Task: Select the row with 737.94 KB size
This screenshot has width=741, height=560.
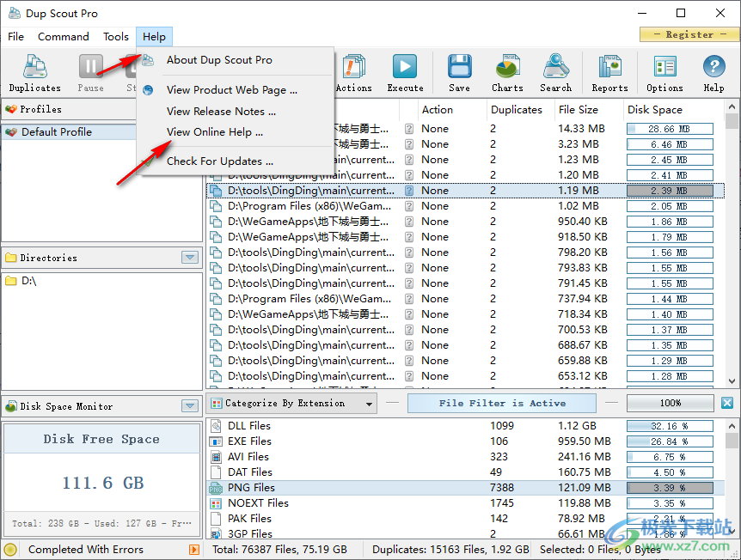Action: [x=465, y=299]
